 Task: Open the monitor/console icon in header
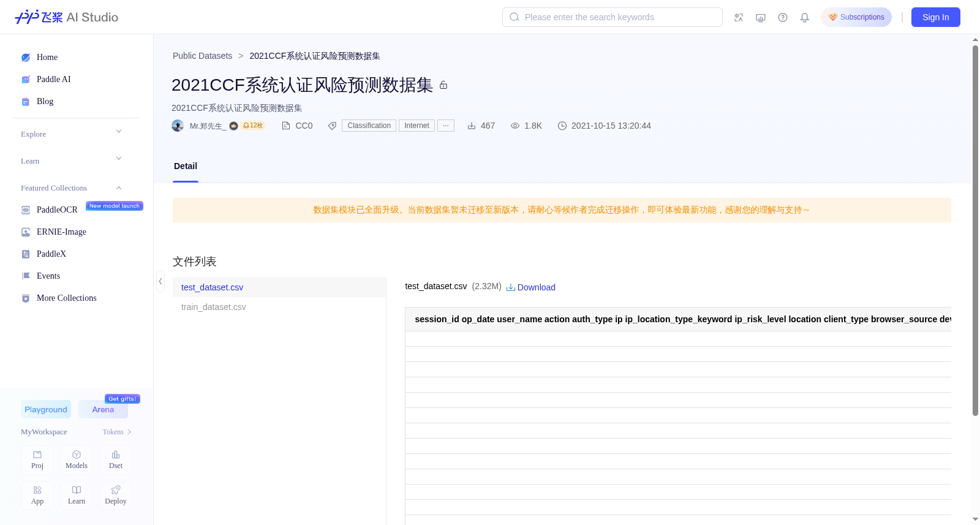[761, 17]
